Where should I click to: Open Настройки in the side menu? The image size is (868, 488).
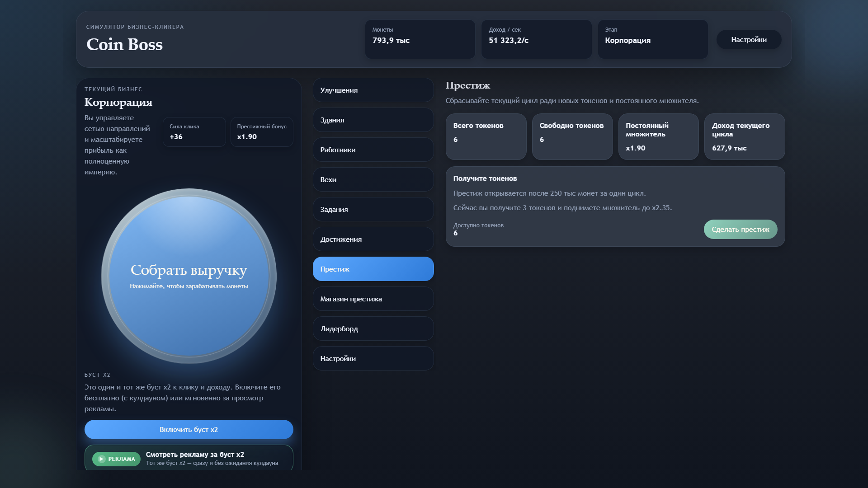pyautogui.click(x=373, y=358)
